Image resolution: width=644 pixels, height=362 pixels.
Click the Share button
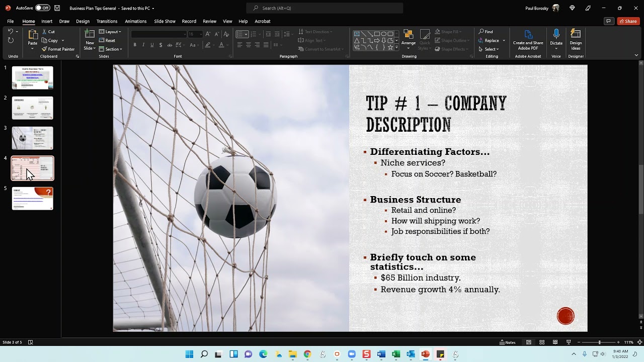(x=628, y=21)
